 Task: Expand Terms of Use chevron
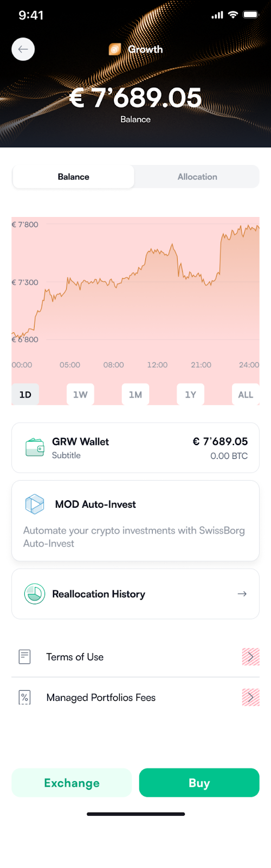pos(250,657)
